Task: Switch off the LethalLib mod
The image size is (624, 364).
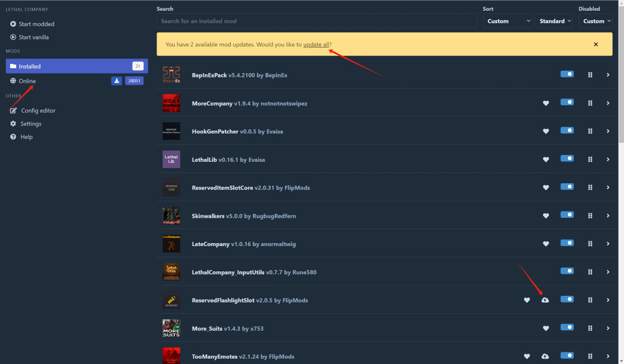Action: [567, 158]
